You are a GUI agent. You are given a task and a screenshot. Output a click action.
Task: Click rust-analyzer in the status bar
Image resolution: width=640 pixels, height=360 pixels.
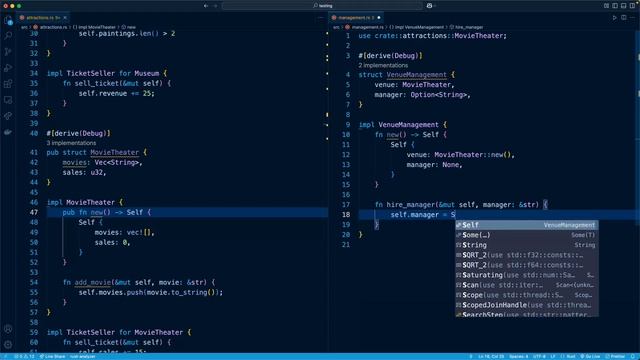click(x=82, y=357)
